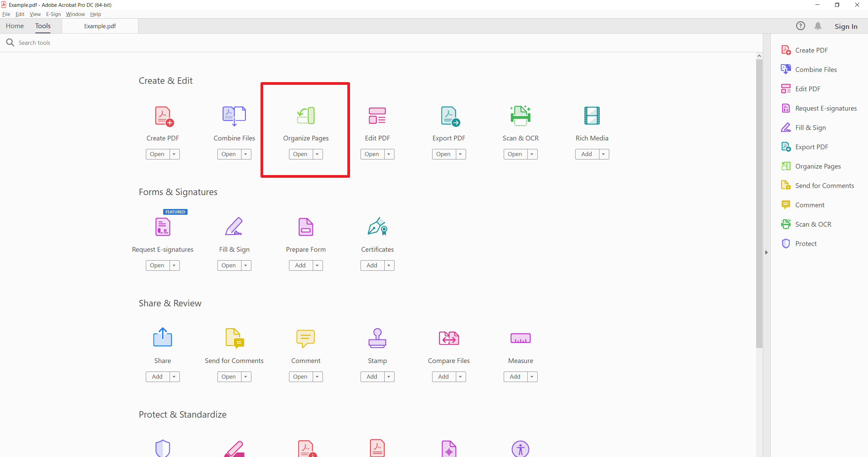Expand the Comment Open dropdown
This screenshot has width=868, height=457.
click(x=317, y=377)
